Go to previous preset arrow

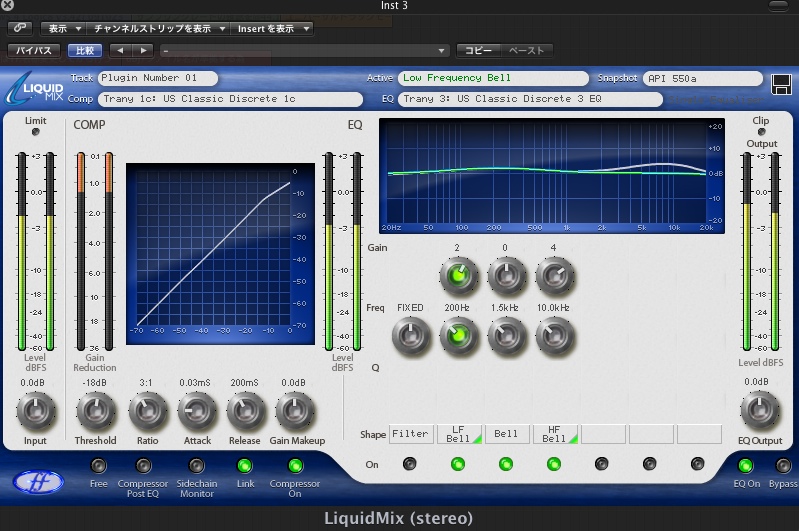click(x=120, y=50)
